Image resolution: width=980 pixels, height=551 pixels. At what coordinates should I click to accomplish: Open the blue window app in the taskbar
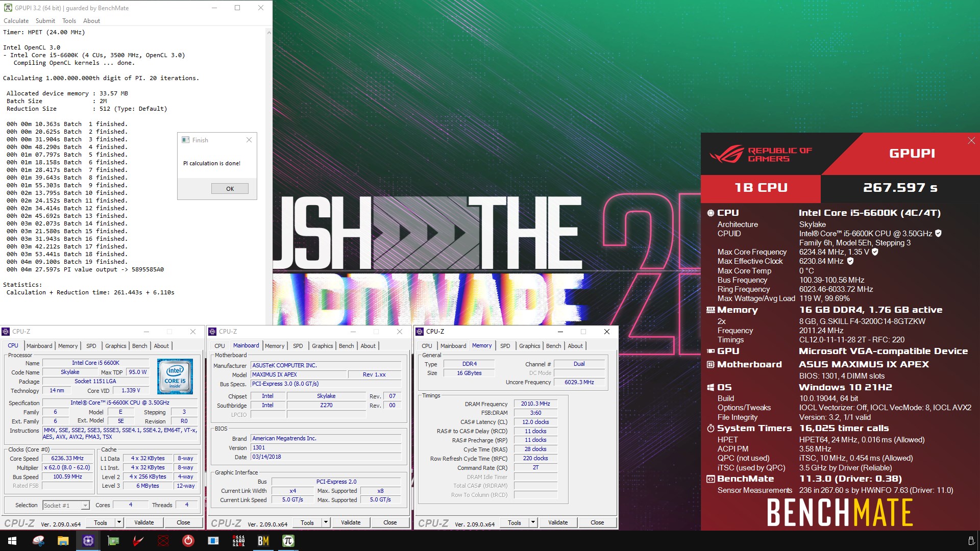[213, 541]
